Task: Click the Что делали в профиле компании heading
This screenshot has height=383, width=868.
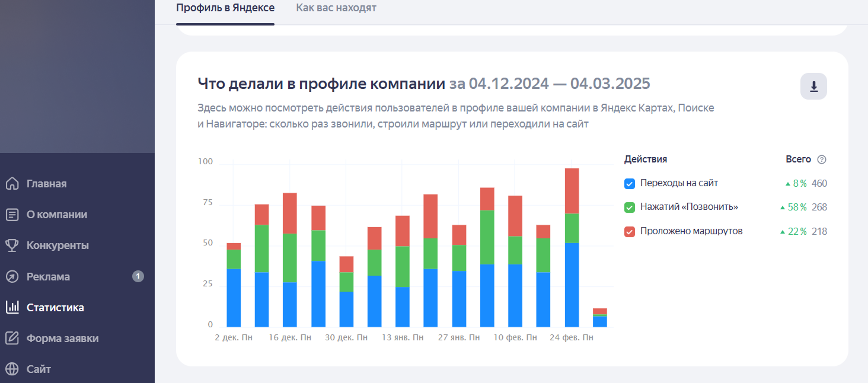Action: point(321,83)
